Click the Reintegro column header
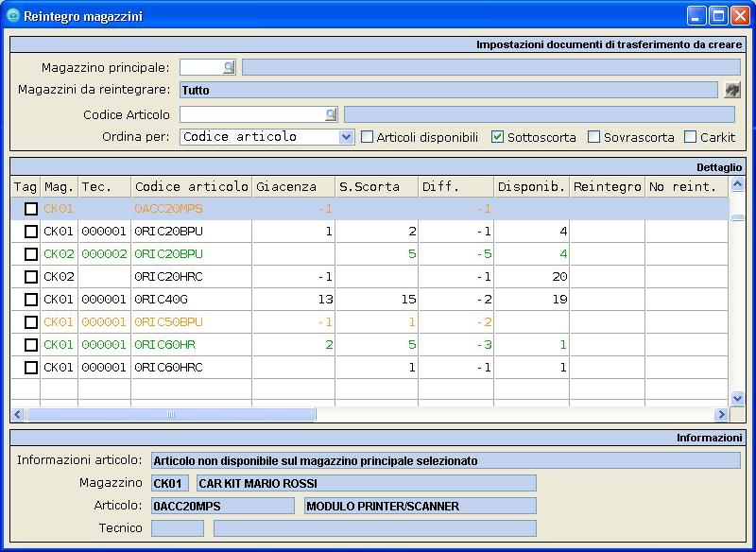This screenshot has height=552, width=756. tap(608, 186)
